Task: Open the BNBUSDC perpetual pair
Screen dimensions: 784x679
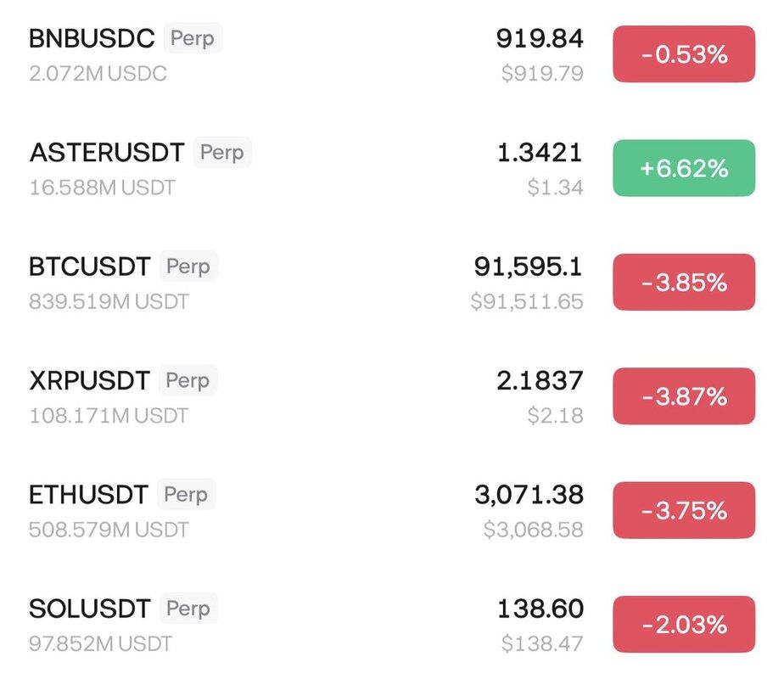Action: [x=92, y=39]
